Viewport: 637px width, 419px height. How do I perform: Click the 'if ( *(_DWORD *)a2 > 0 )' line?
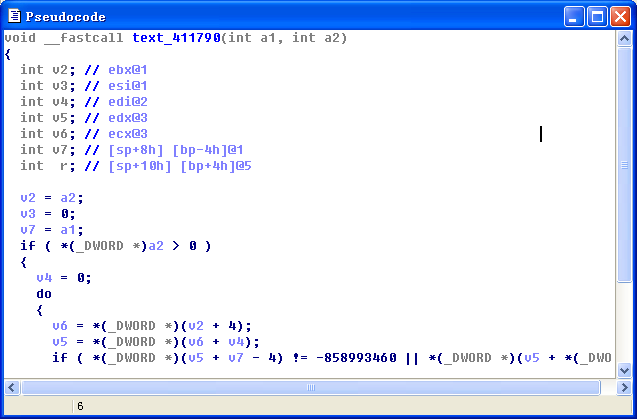[x=116, y=246]
